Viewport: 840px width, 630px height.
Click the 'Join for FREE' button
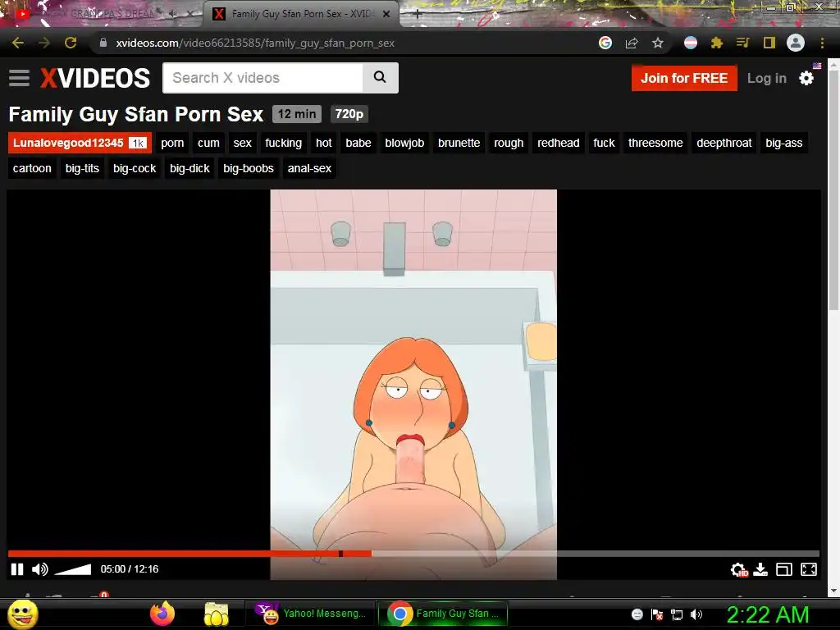(x=684, y=78)
